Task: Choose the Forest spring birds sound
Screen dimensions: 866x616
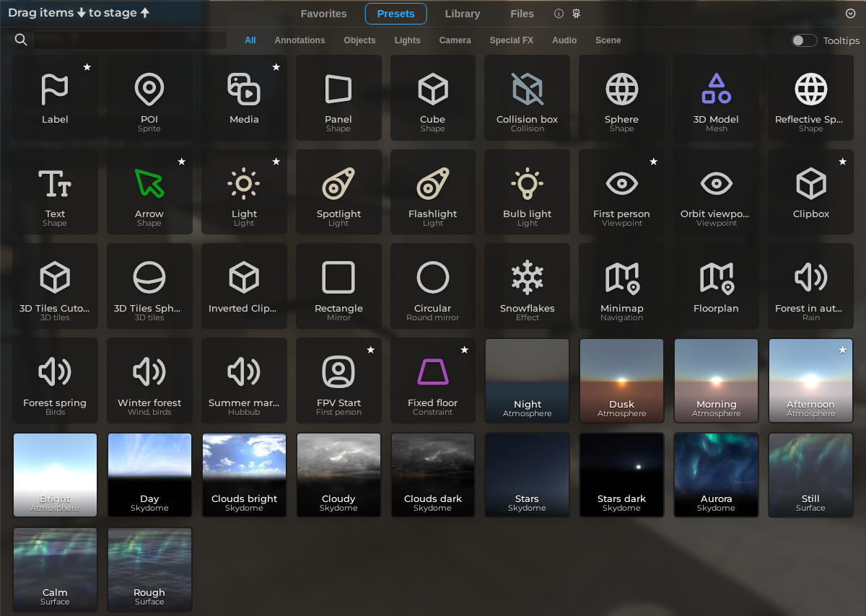Action: click(x=55, y=381)
